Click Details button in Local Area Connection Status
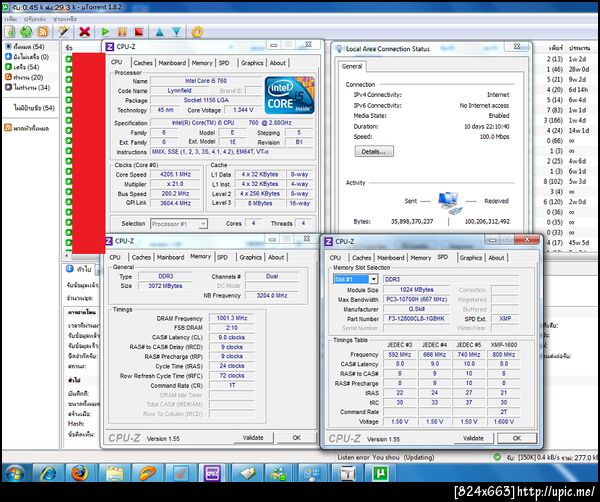Viewport: 600px width, 502px height. pos(371,151)
